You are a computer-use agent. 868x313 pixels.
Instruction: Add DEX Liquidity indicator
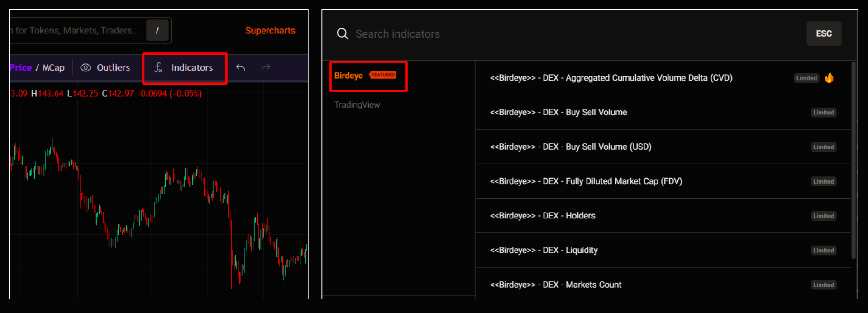point(663,250)
